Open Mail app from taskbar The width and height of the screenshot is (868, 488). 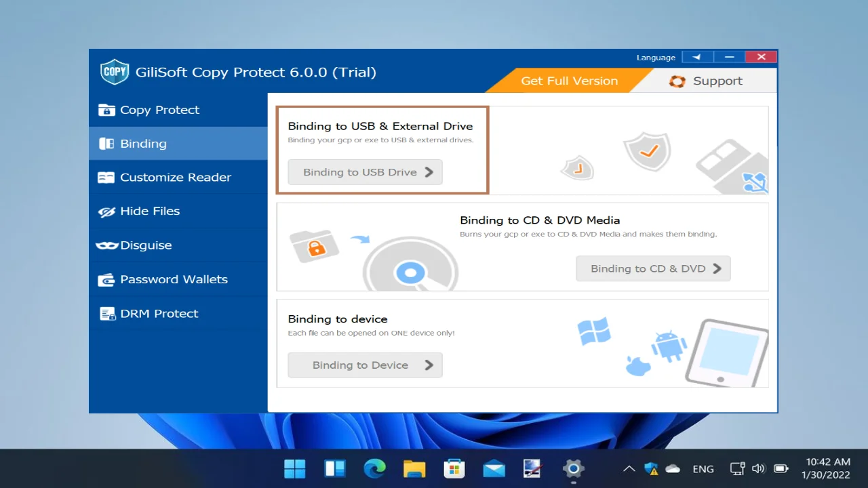point(494,468)
